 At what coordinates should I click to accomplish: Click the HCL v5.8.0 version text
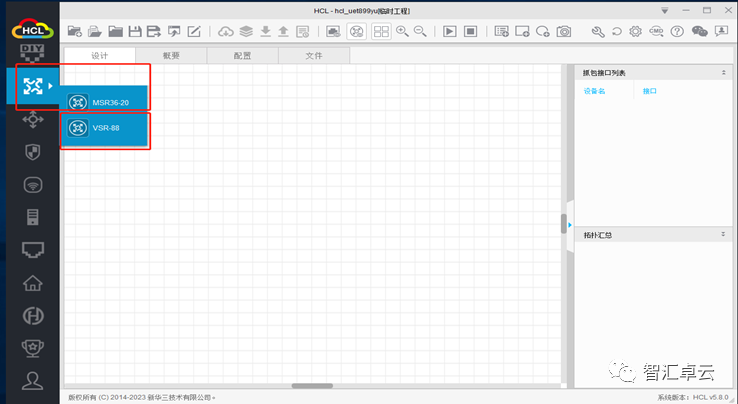710,397
